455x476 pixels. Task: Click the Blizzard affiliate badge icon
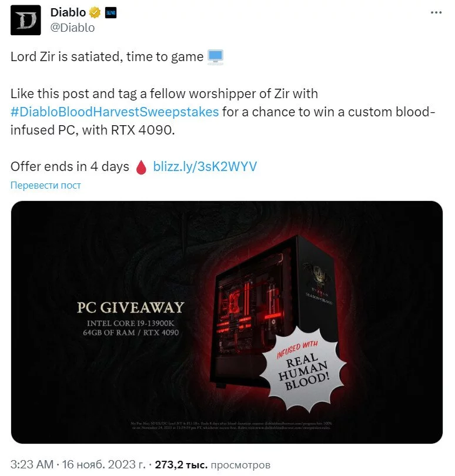click(x=111, y=13)
